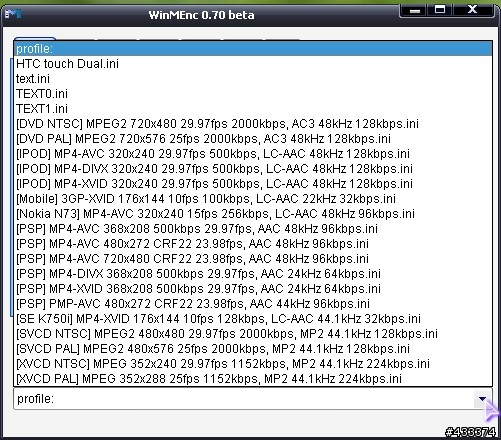Choose the HTC touch Dual.ini profile
501x440 pixels.
pyautogui.click(x=253, y=64)
